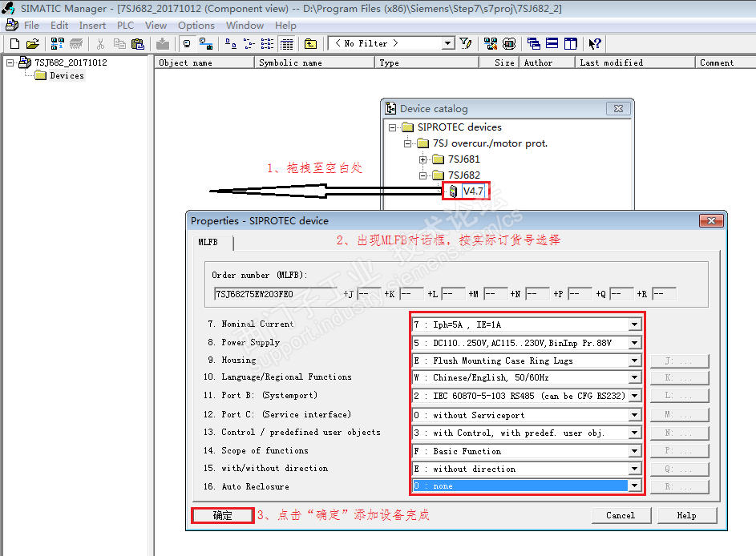Image resolution: width=756 pixels, height=556 pixels.
Task: Select Small Icons view button
Action: tap(249, 44)
